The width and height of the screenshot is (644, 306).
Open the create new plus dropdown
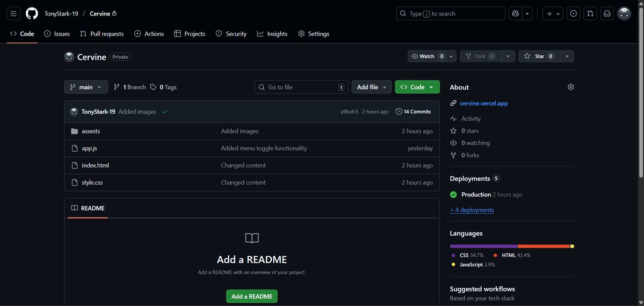(x=553, y=13)
